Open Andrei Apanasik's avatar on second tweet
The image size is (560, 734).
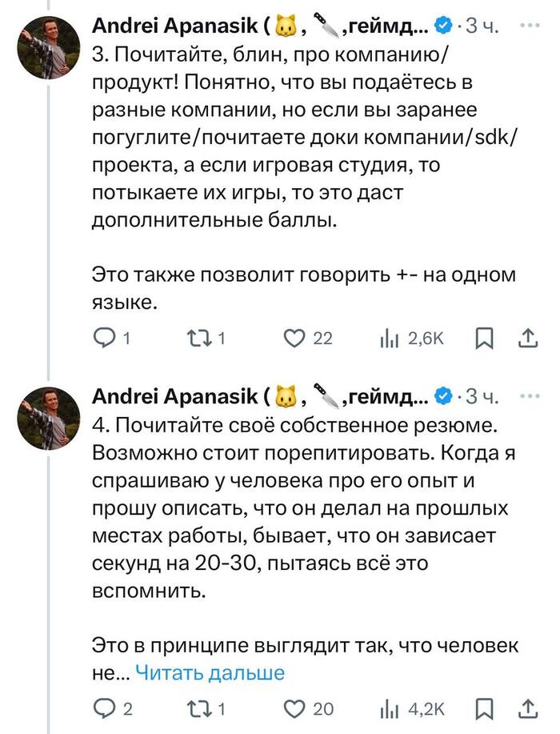[50, 416]
